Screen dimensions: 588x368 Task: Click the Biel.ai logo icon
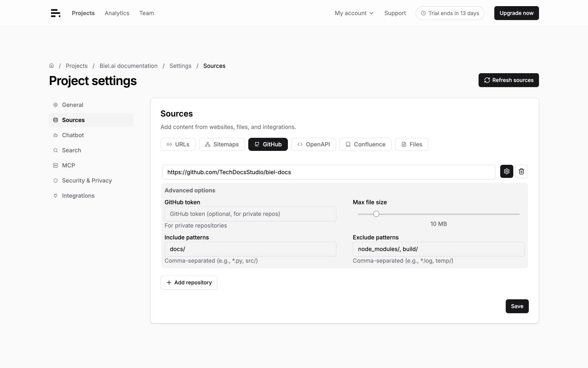(x=56, y=13)
